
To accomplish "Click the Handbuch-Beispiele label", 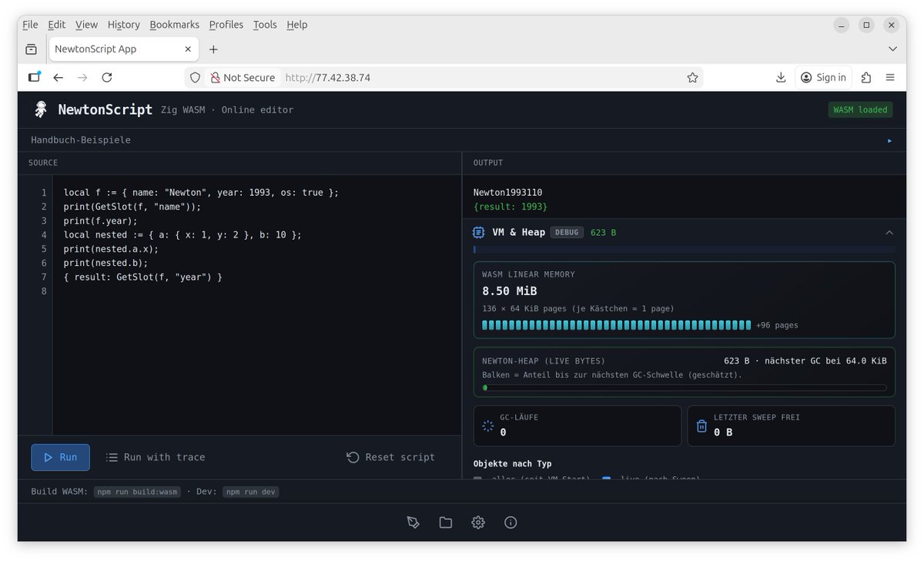I will pos(81,140).
